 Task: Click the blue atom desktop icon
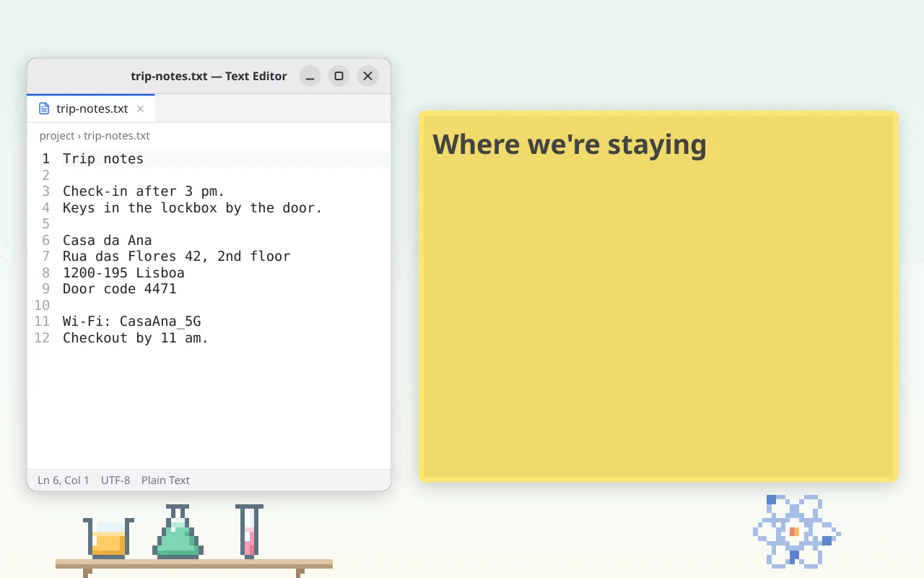(796, 531)
